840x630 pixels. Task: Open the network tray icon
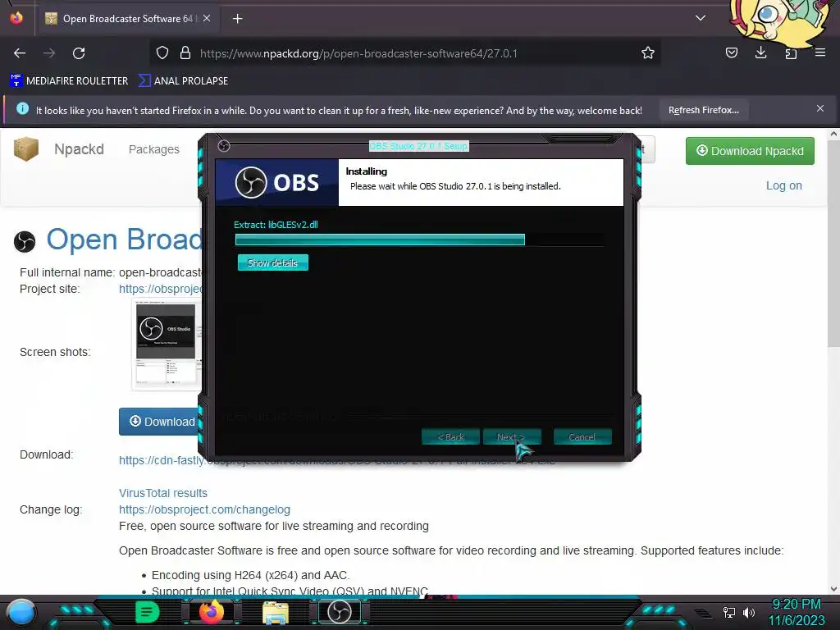pyautogui.click(x=729, y=612)
